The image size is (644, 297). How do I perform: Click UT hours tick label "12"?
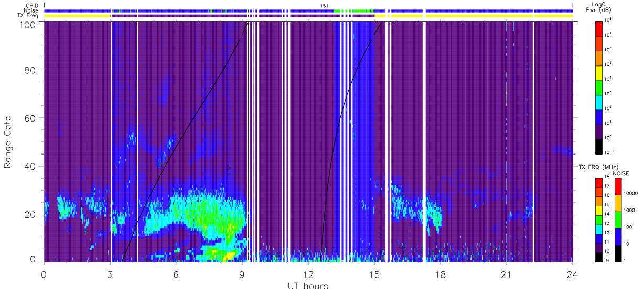pos(308,274)
